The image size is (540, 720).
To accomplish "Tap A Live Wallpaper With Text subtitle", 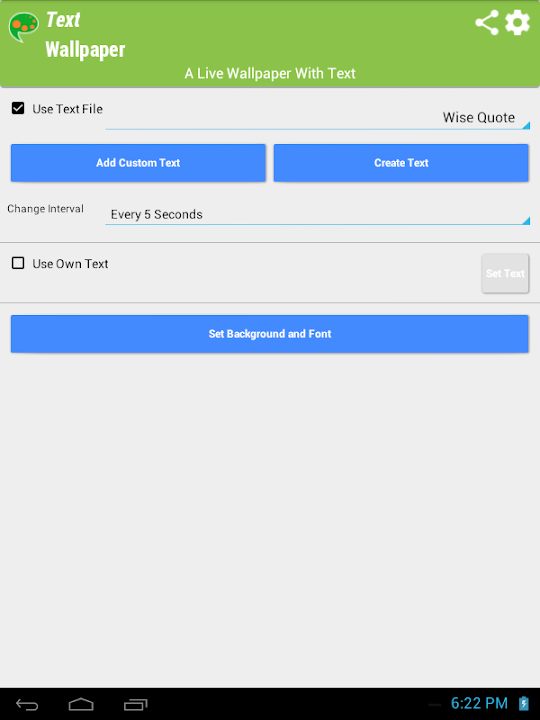I will (270, 73).
